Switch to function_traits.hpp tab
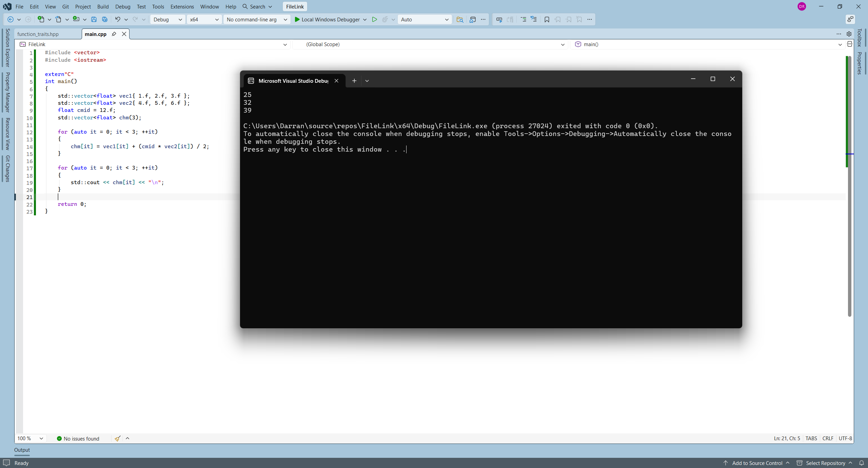868x468 pixels. [x=38, y=34]
